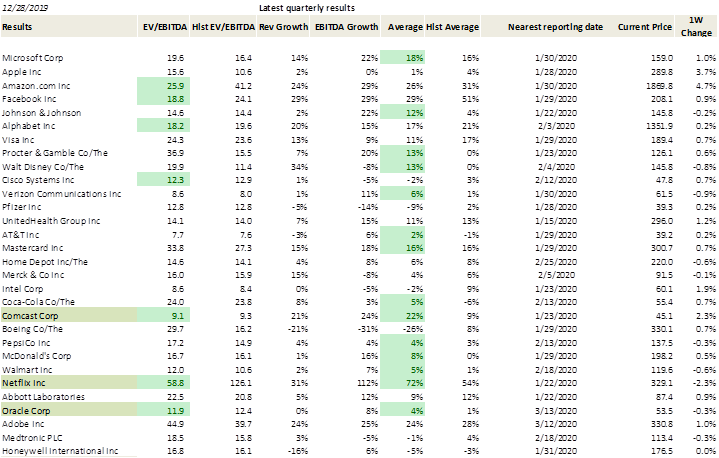Click Procter & Gamble Co/The name
The image size is (719, 458).
55,153
